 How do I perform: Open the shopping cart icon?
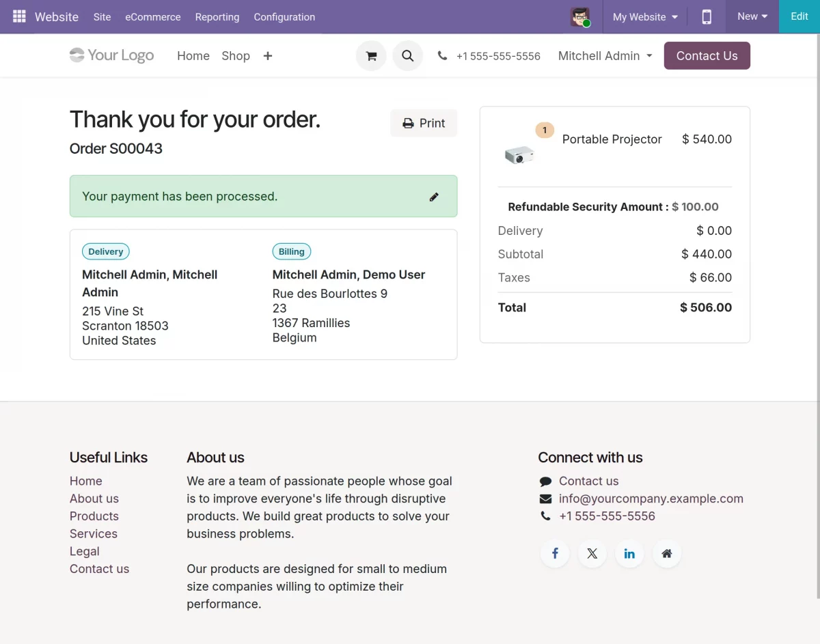pos(371,56)
